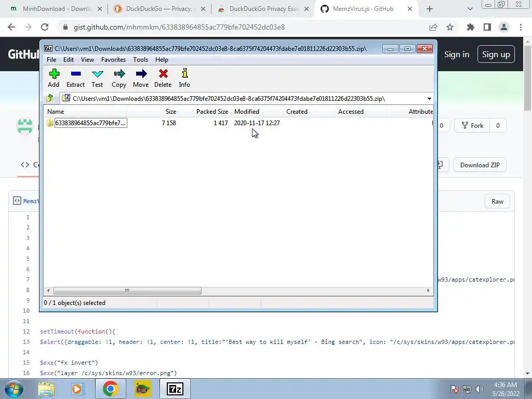Click Chrome icon on taskbar

click(x=110, y=389)
